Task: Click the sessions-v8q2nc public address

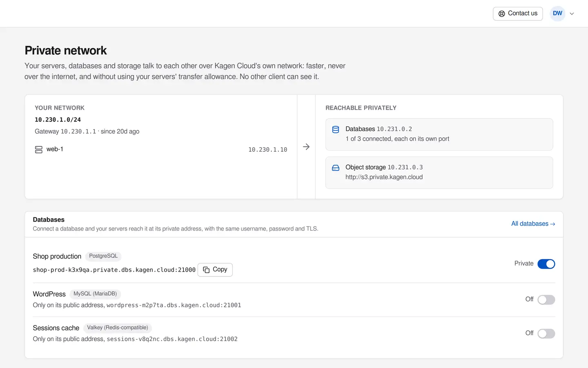Action: (172, 339)
